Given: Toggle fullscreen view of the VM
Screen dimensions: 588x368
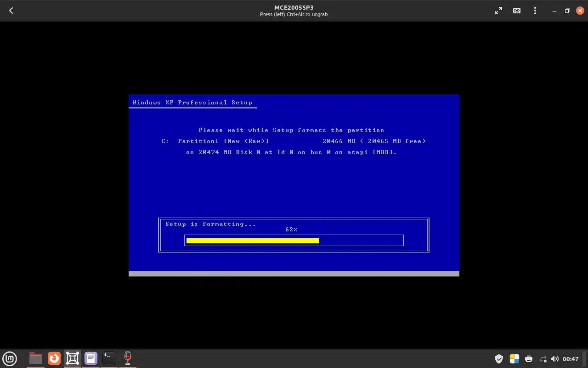Looking at the screenshot, I should pos(498,11).
